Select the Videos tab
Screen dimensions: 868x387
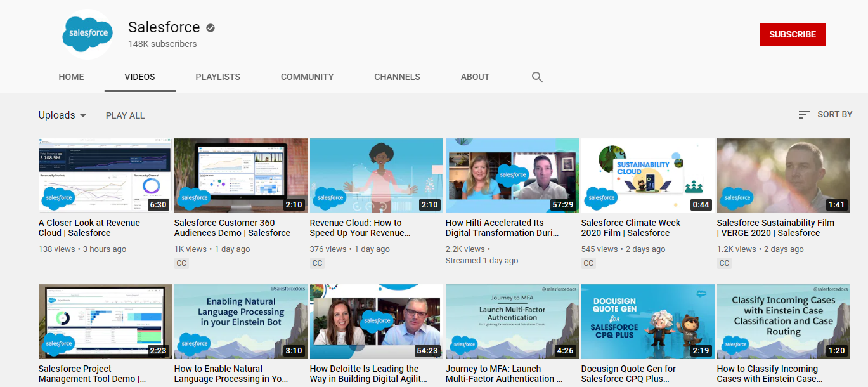(x=139, y=77)
